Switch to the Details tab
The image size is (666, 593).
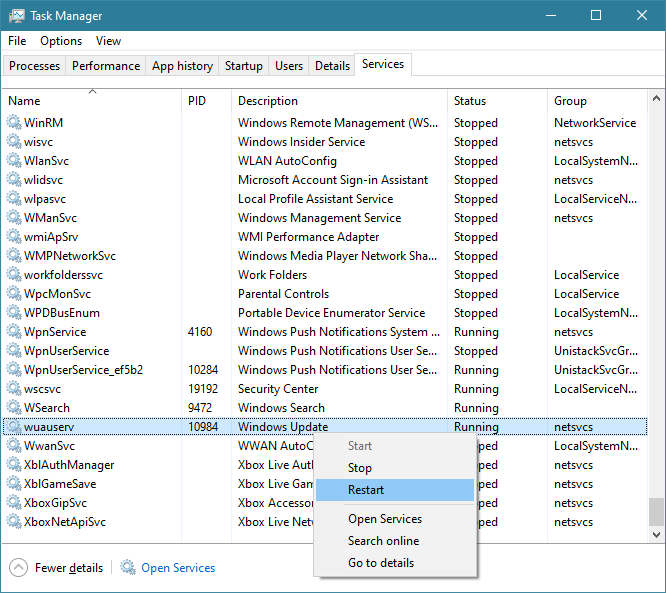coord(332,66)
